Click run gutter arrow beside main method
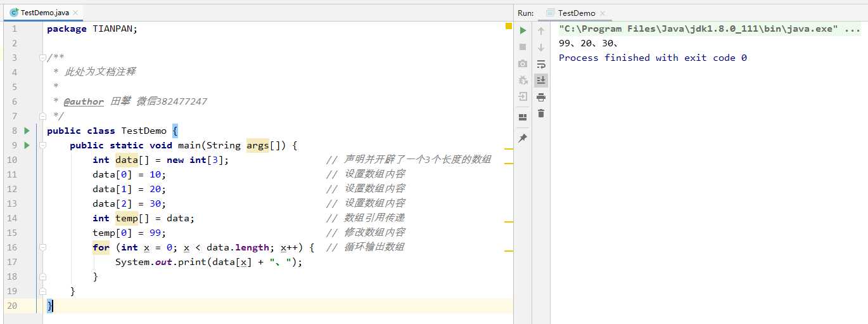Viewport: 868px width, 324px height. (27, 145)
